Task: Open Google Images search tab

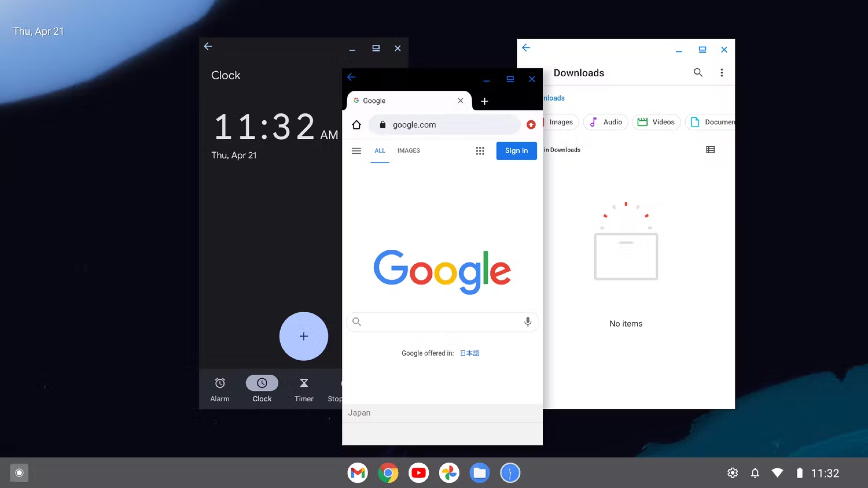Action: tap(408, 150)
